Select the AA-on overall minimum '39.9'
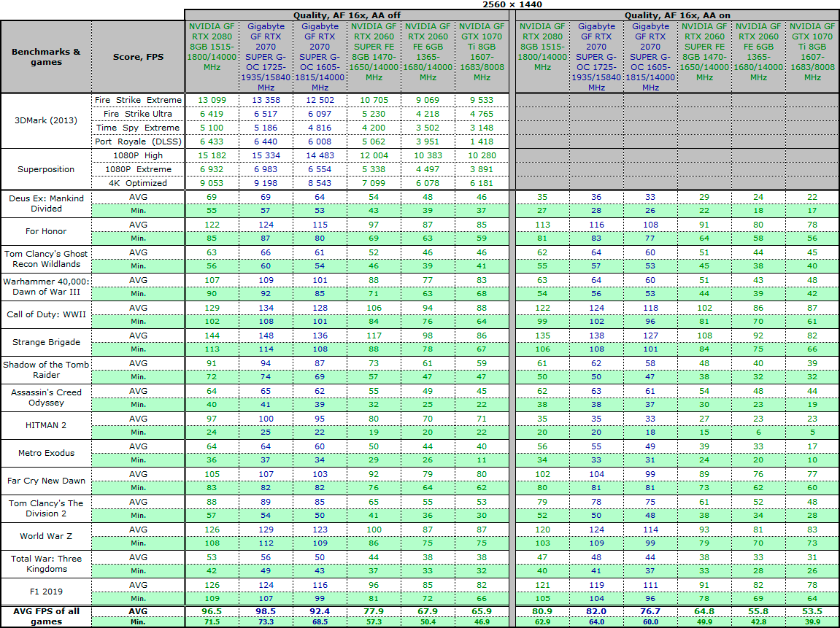 pos(812,622)
